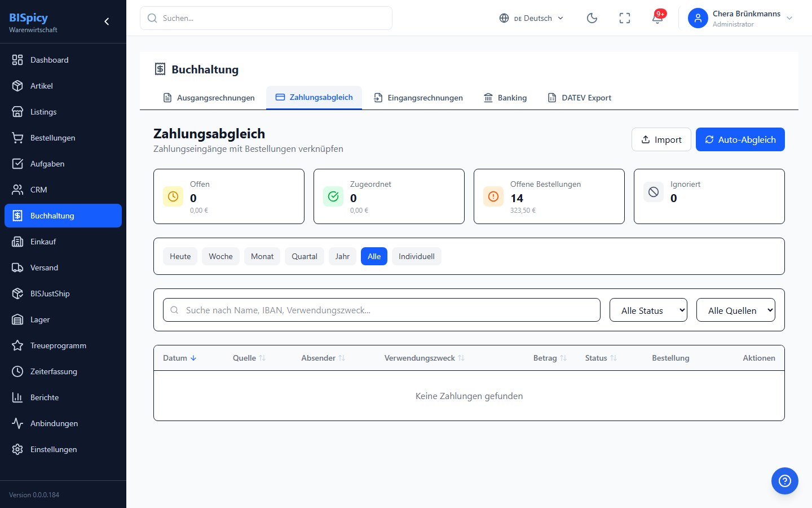Select the Zahlungsabgleich tab

[x=314, y=98]
